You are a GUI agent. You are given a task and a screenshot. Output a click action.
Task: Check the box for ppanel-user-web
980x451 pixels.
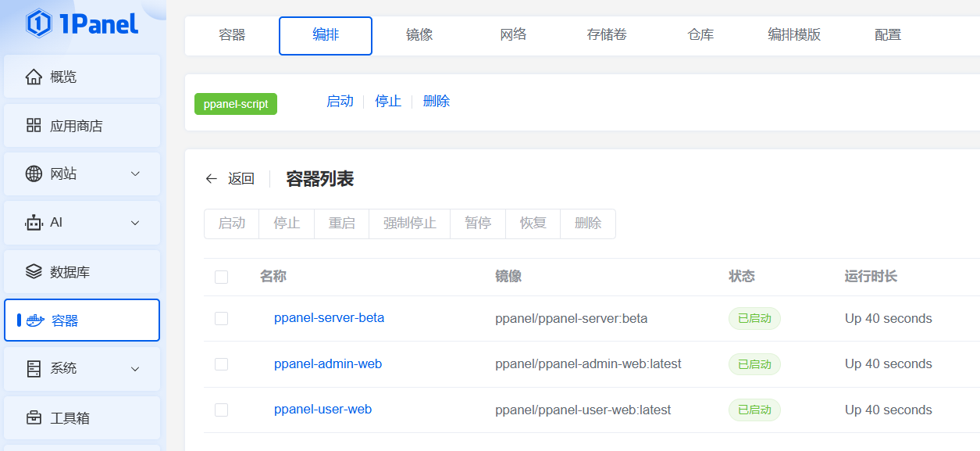point(221,410)
